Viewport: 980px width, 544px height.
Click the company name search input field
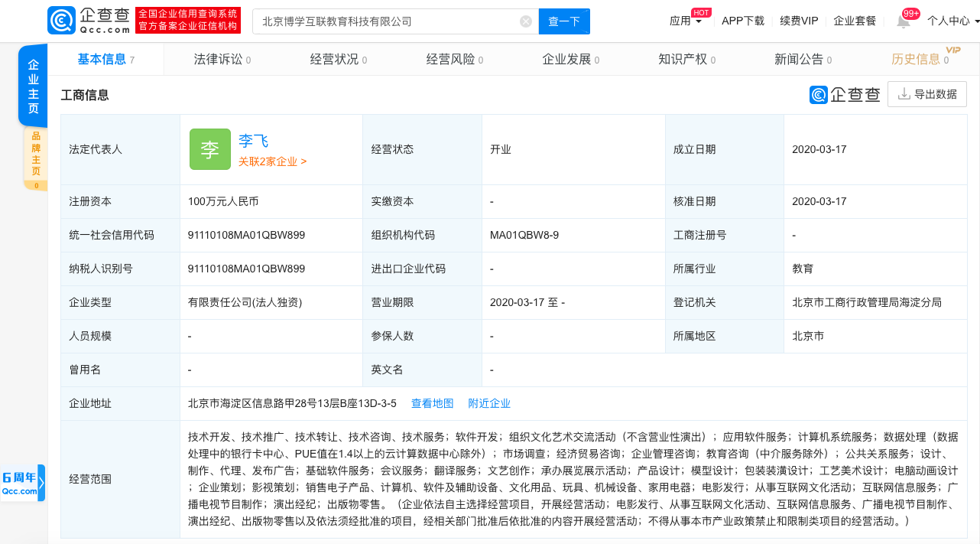[386, 21]
